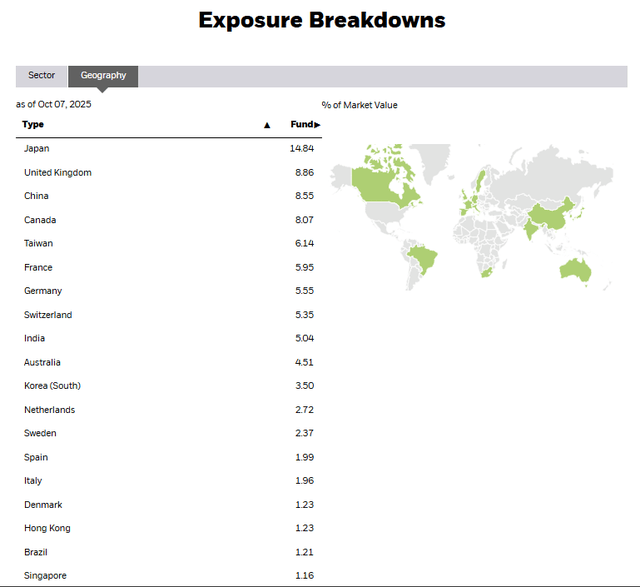Select the Hong Kong row label
This screenshot has height=587, width=640.
(47, 528)
